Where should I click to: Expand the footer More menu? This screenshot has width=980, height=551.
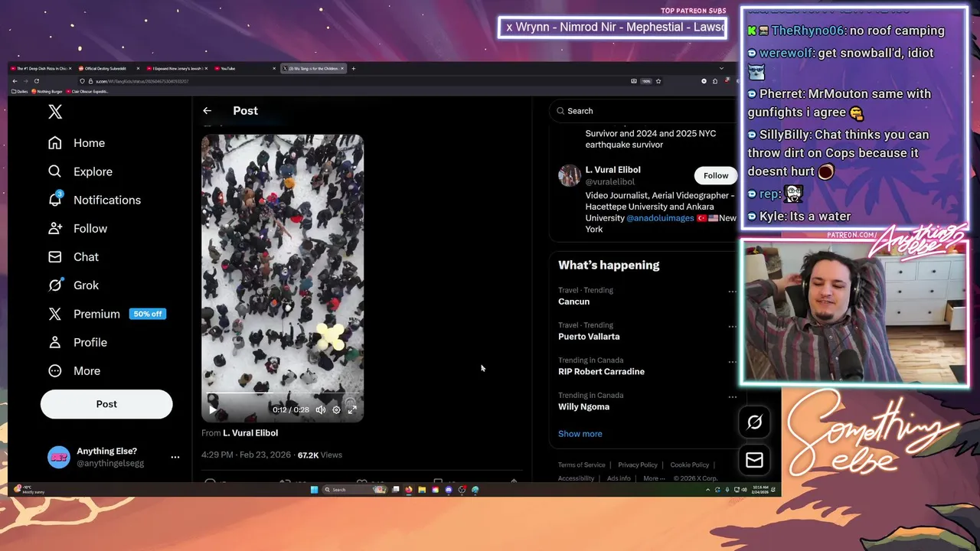654,478
